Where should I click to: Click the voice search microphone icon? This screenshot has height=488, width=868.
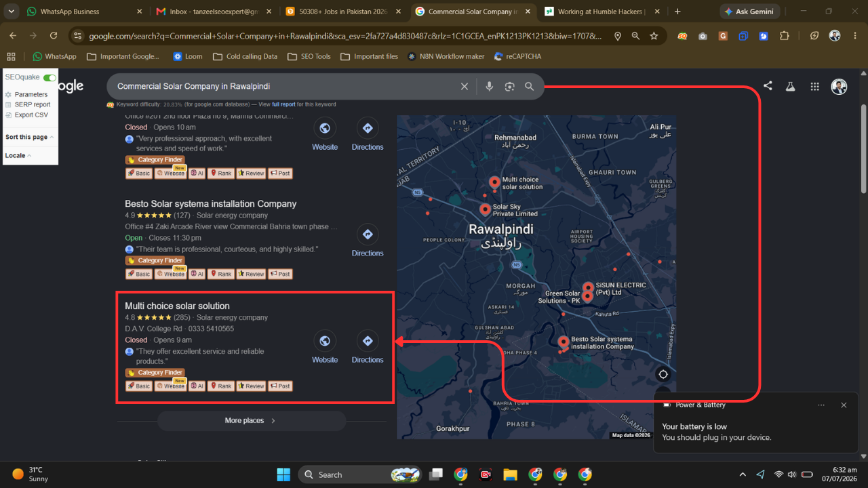pyautogui.click(x=489, y=87)
